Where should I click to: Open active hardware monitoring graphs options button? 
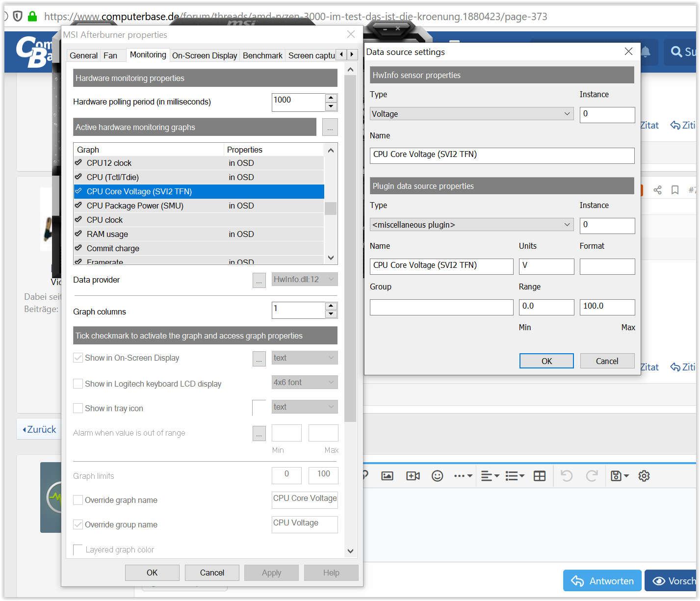pyautogui.click(x=330, y=127)
